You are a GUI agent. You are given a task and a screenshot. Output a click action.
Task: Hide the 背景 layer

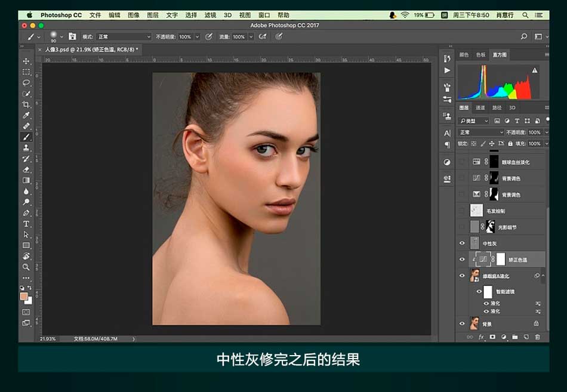point(461,323)
